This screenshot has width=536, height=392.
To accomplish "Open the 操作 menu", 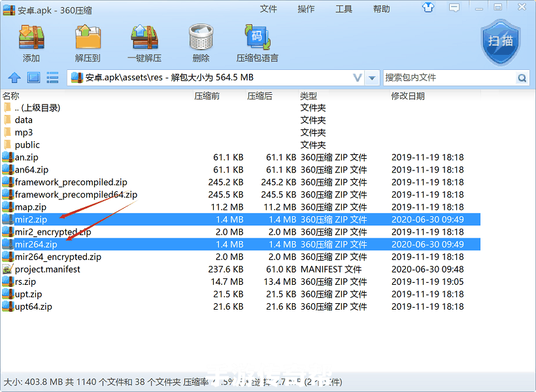I will [306, 9].
